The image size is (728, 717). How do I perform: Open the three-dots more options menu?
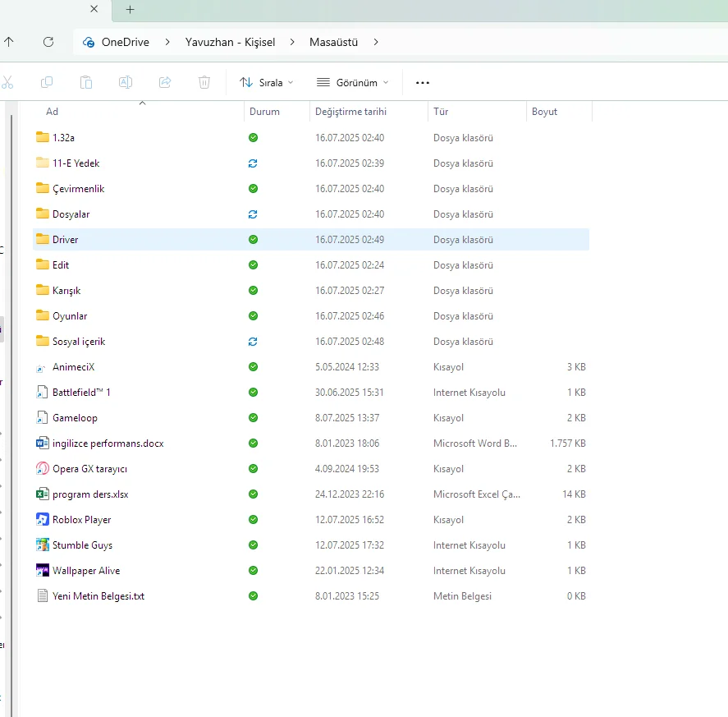pyautogui.click(x=423, y=82)
